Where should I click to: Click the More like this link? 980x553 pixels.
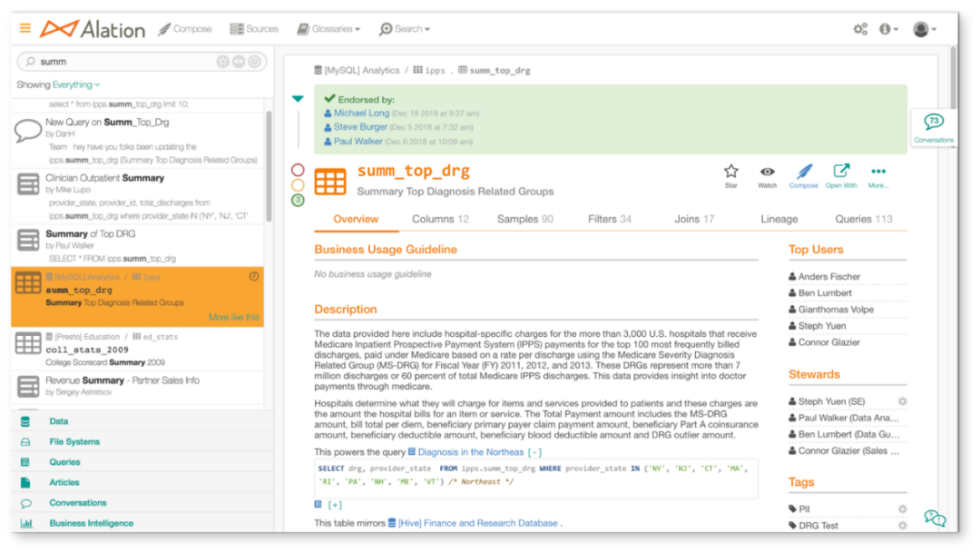coord(233,317)
